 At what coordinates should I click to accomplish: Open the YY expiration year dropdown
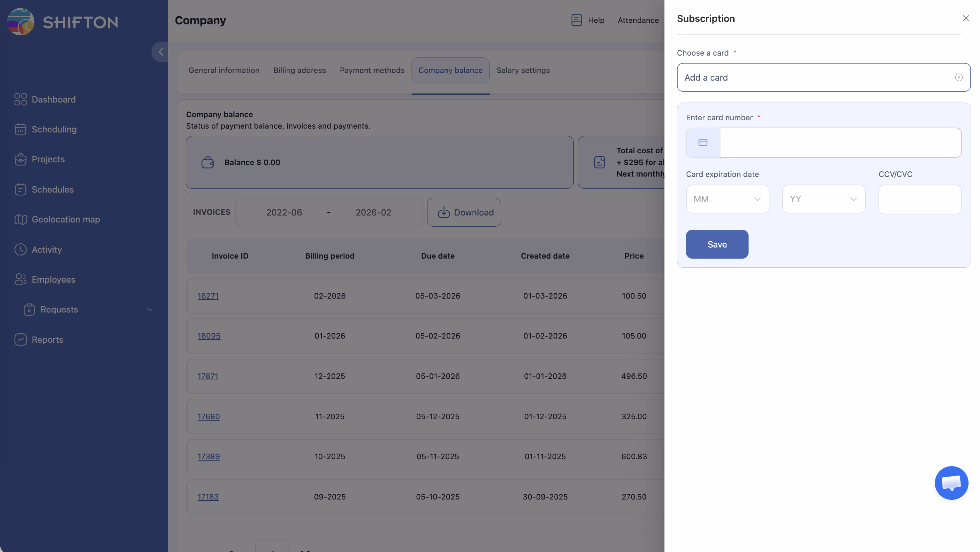pyautogui.click(x=823, y=199)
